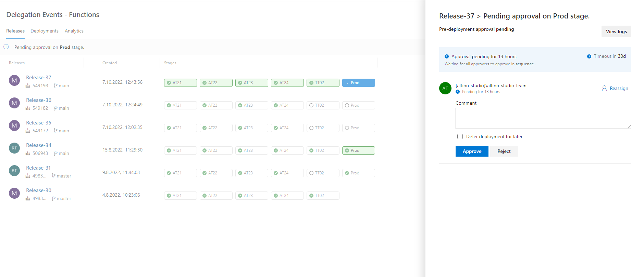The height and width of the screenshot is (277, 644).
Task: Select the Releases tab
Action: [15, 31]
